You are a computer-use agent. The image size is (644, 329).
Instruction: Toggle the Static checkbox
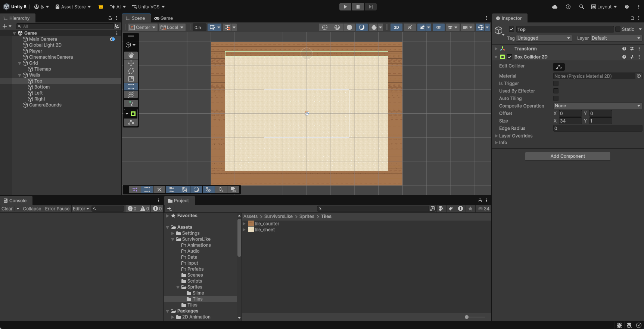618,29
